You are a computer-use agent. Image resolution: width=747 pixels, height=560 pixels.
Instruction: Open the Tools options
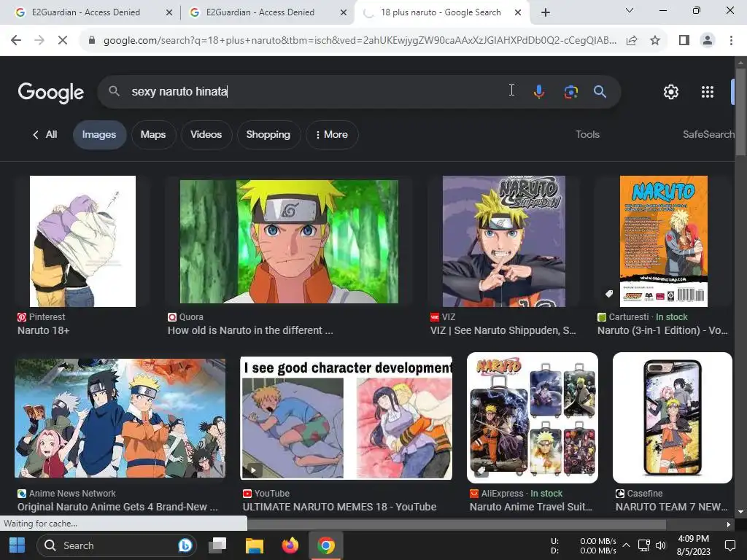click(587, 135)
